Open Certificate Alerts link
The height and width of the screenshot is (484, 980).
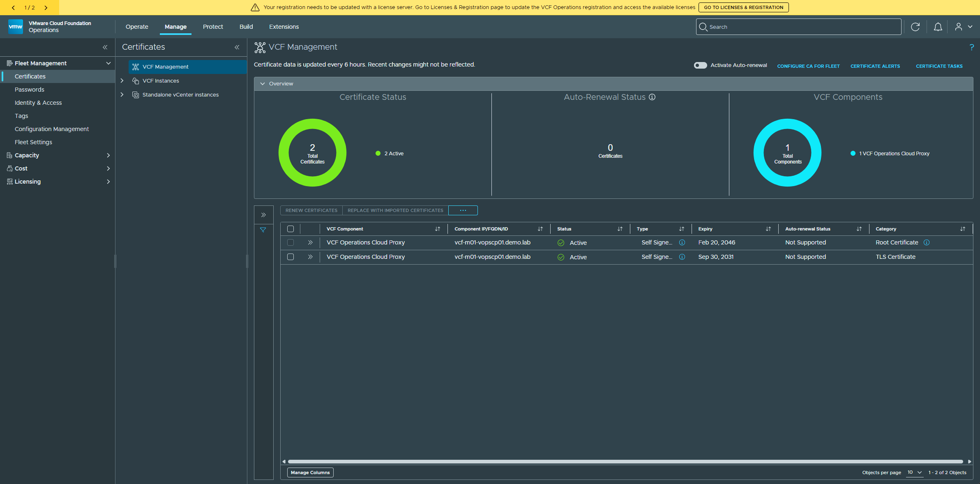click(875, 66)
